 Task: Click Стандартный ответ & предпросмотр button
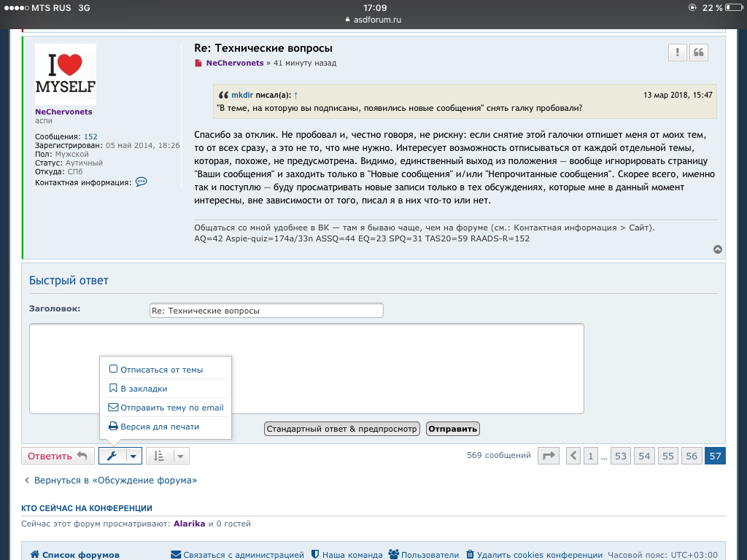coord(341,429)
